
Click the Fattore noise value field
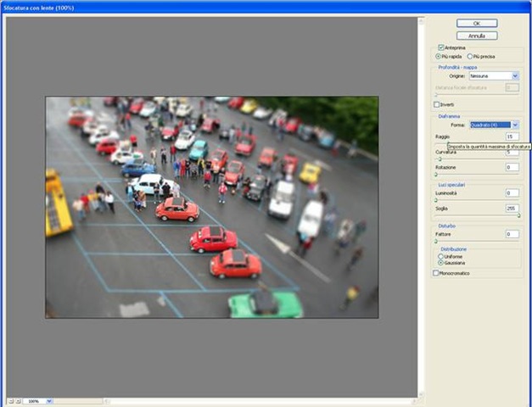[512, 233]
